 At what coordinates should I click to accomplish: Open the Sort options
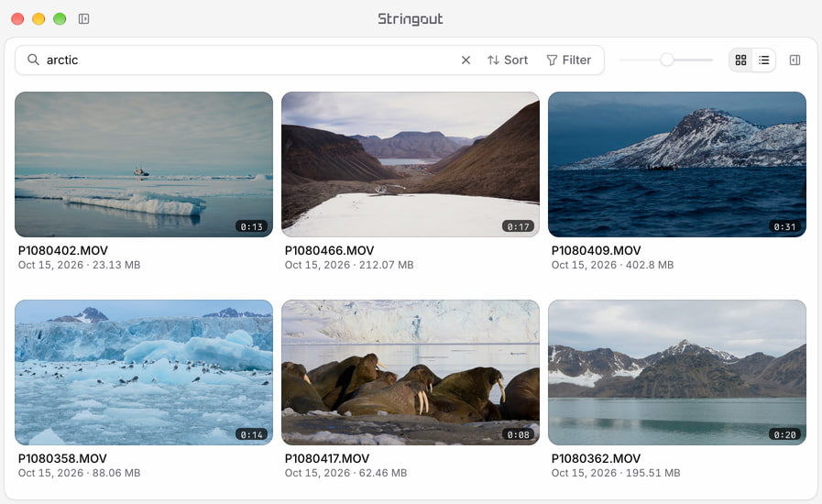point(508,60)
